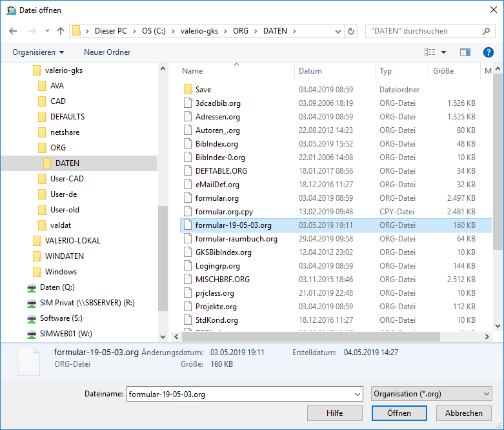The width and height of the screenshot is (504, 430).
Task: Toggle the preview pane icon
Action: tap(465, 52)
